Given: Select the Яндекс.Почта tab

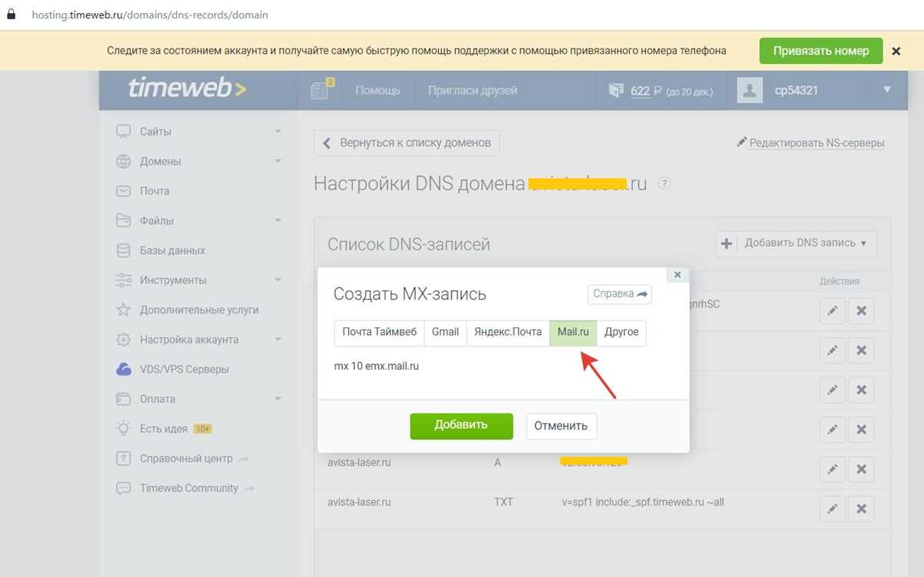Looking at the screenshot, I should pos(508,333).
